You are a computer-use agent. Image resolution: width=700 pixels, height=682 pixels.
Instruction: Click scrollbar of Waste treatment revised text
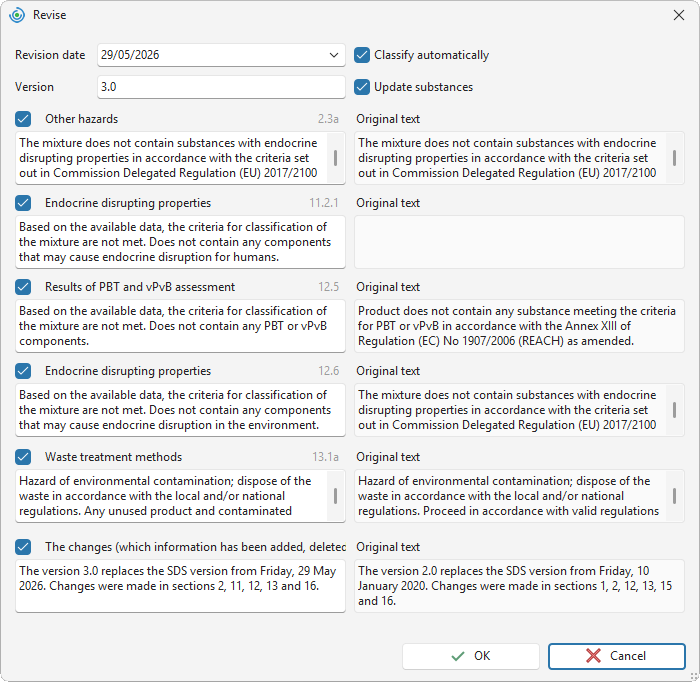point(336,496)
